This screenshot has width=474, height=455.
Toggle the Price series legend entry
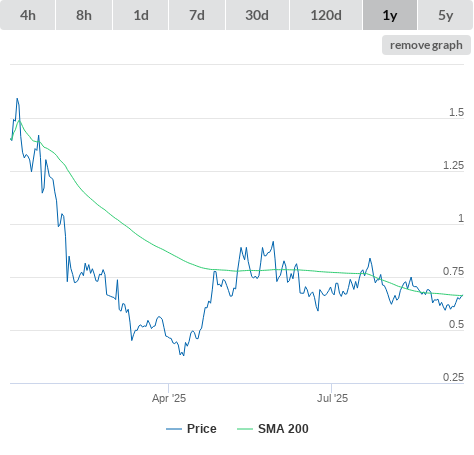pyautogui.click(x=191, y=429)
